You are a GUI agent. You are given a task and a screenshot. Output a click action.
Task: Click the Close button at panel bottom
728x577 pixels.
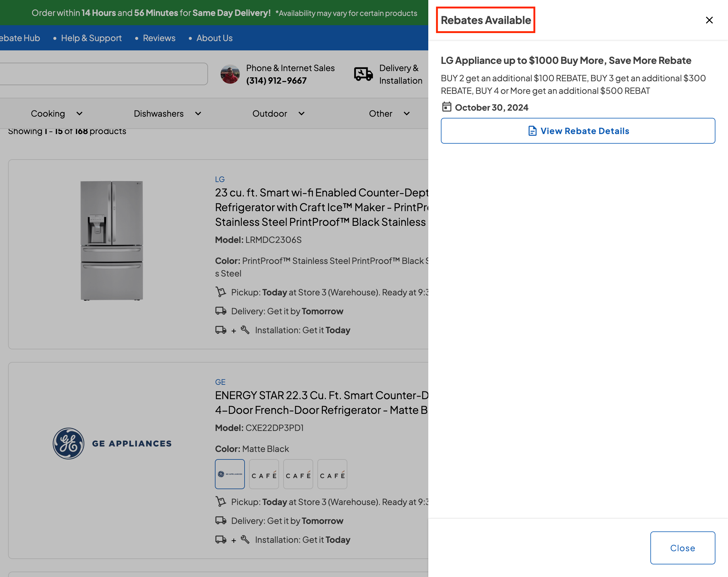point(682,548)
